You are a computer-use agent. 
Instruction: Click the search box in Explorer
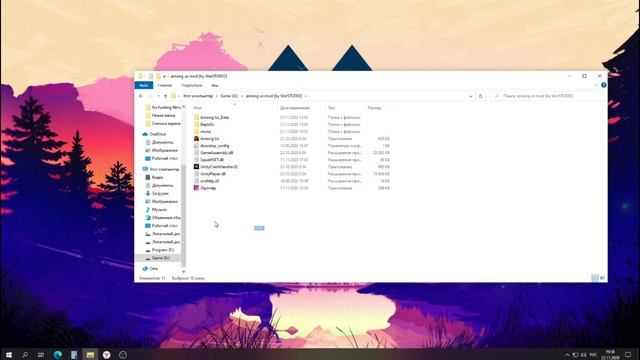(547, 96)
